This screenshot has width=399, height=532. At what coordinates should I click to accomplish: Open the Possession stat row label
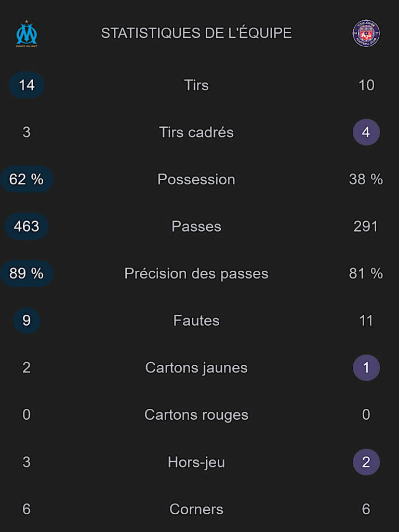196,179
